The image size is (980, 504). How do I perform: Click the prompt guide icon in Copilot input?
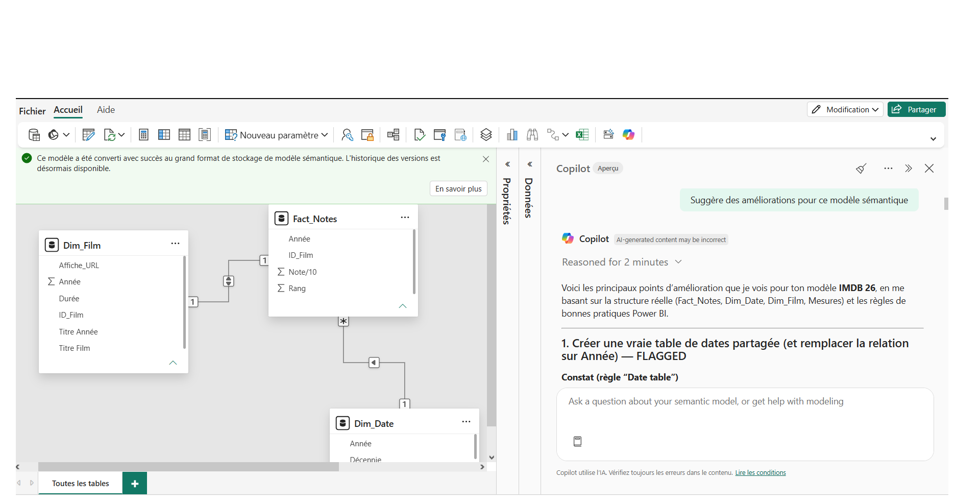point(577,441)
